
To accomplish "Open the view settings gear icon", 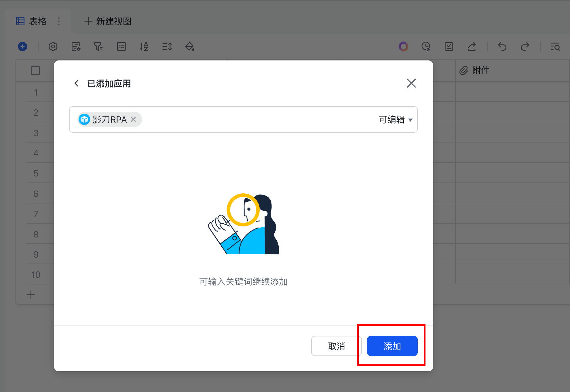I will pyautogui.click(x=53, y=46).
